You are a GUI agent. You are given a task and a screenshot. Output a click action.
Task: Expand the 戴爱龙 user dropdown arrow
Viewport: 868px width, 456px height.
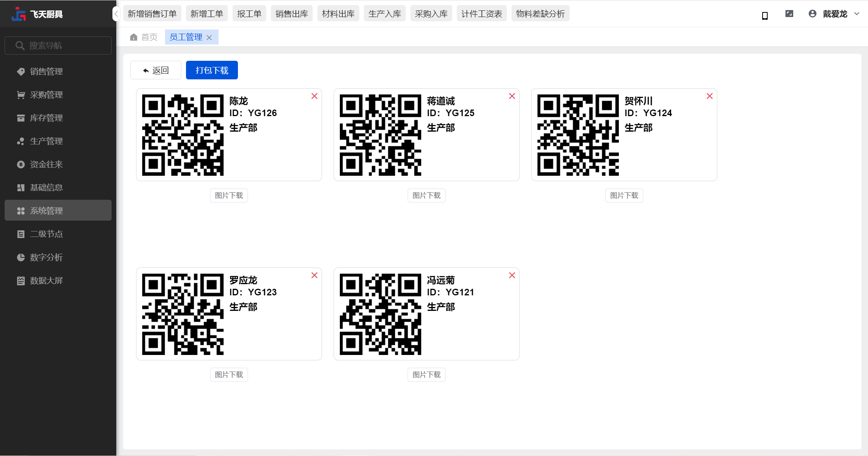tap(857, 14)
